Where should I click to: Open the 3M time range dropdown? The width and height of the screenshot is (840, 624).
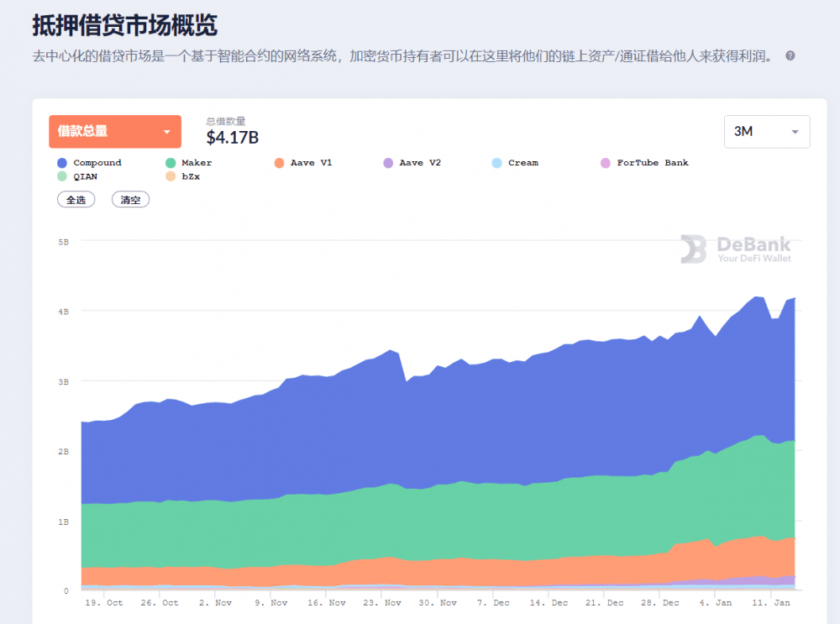(x=765, y=131)
